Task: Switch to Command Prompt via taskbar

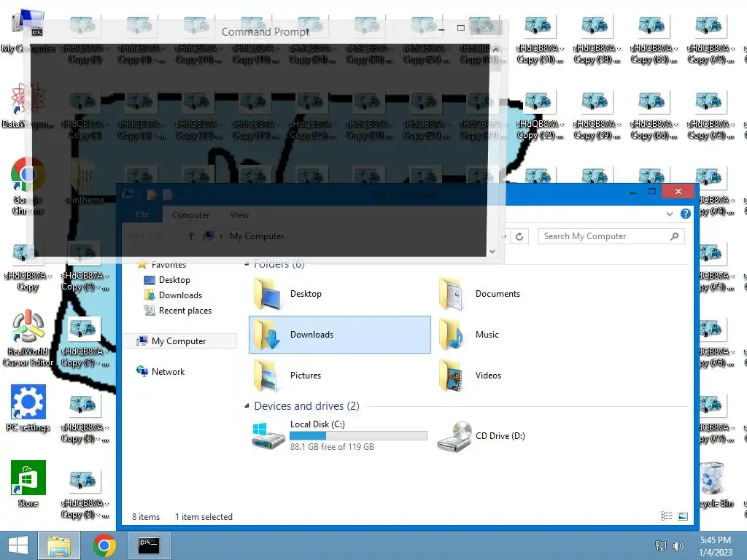Action: coord(149,545)
